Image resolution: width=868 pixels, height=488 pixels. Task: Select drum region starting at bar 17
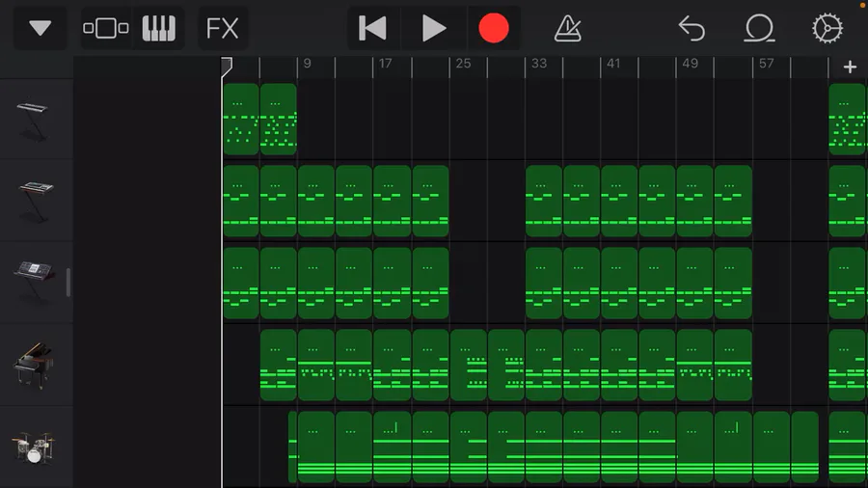point(392,447)
